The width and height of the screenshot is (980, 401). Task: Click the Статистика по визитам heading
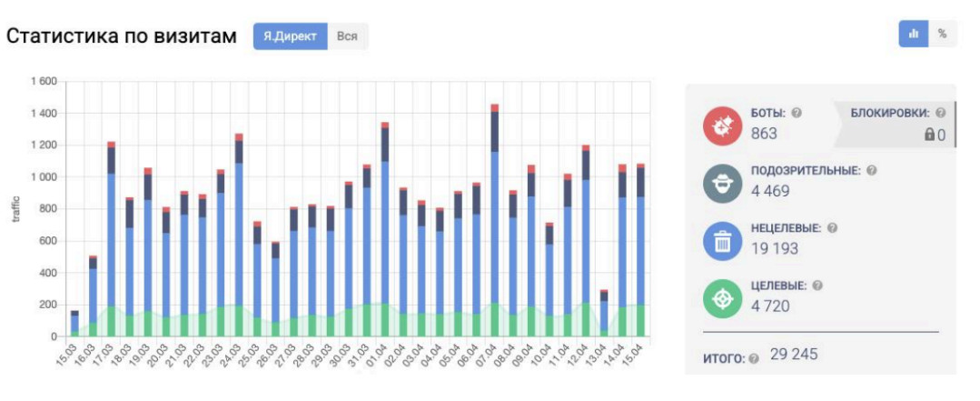[121, 36]
